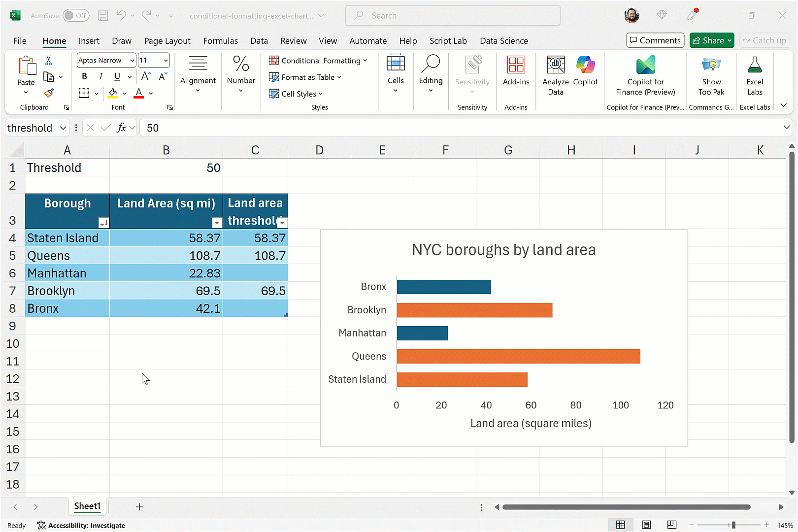Click the Save icon in title bar

103,16
